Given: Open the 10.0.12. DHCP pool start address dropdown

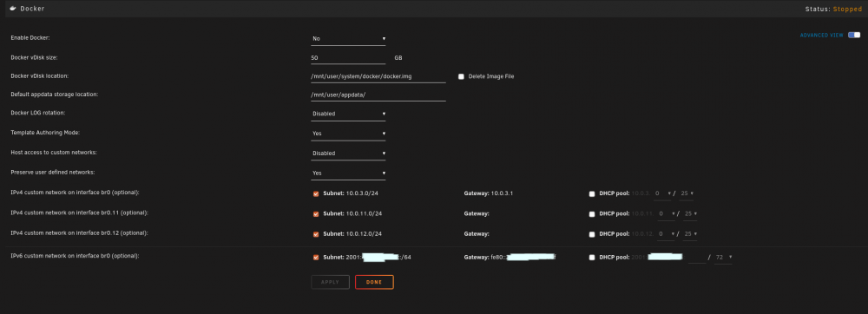Looking at the screenshot, I should (x=666, y=234).
